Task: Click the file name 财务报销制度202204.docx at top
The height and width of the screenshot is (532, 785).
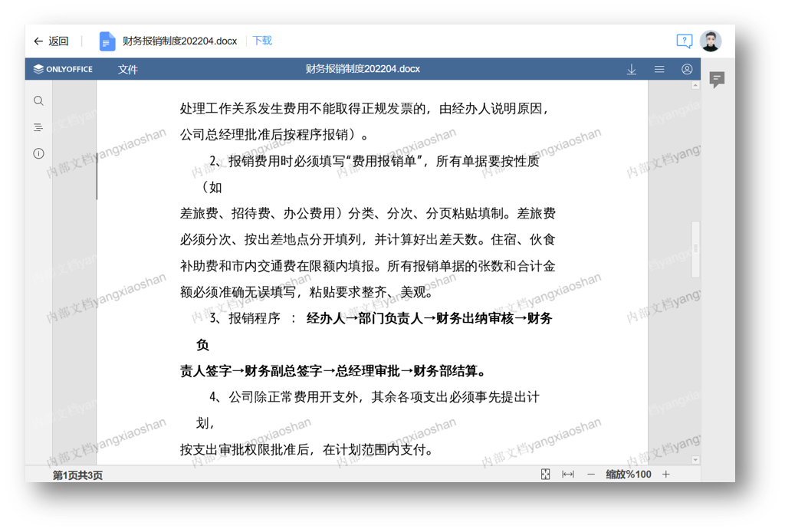Action: [179, 41]
